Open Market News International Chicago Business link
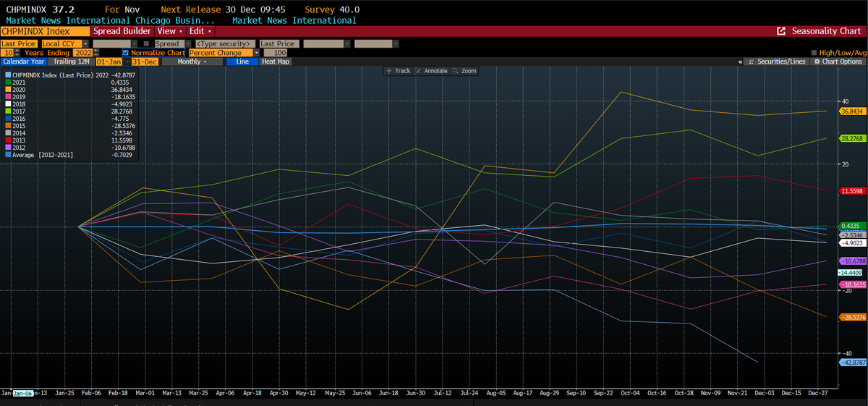This screenshot has width=868, height=406. [111, 20]
